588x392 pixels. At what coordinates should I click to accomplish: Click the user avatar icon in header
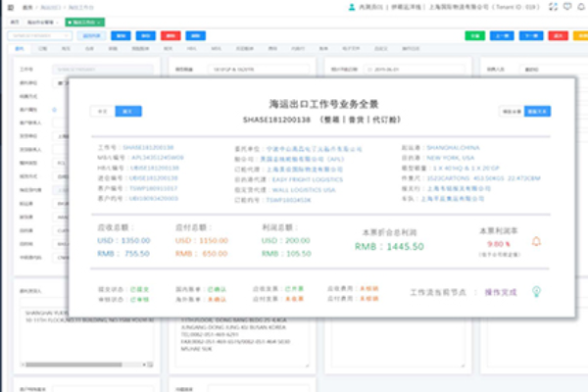[352, 6]
